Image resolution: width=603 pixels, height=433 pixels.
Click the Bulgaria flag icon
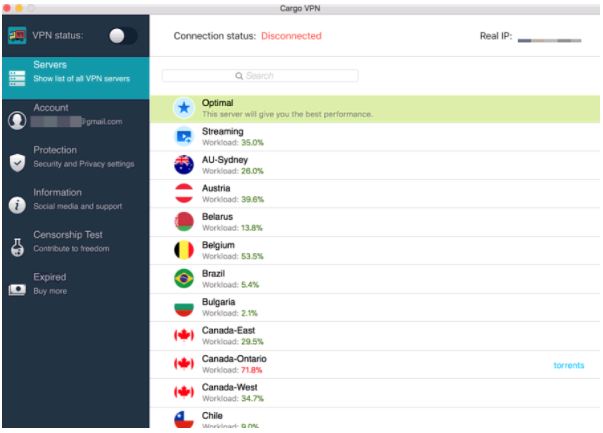184,307
